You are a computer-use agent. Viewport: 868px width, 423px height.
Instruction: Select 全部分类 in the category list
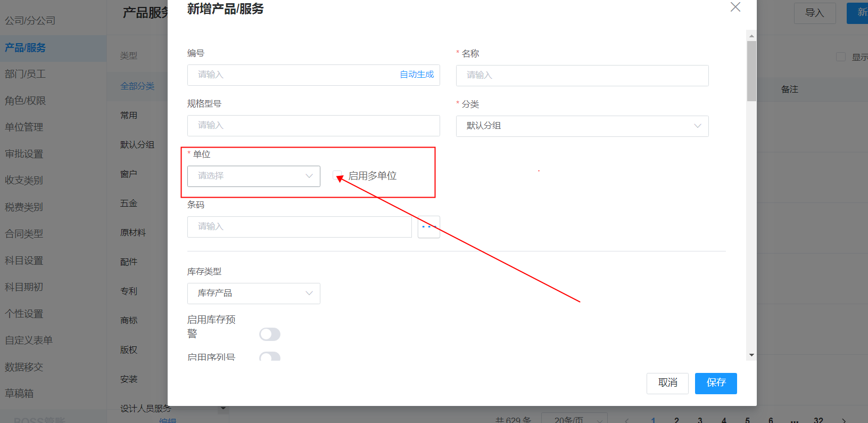tap(137, 86)
